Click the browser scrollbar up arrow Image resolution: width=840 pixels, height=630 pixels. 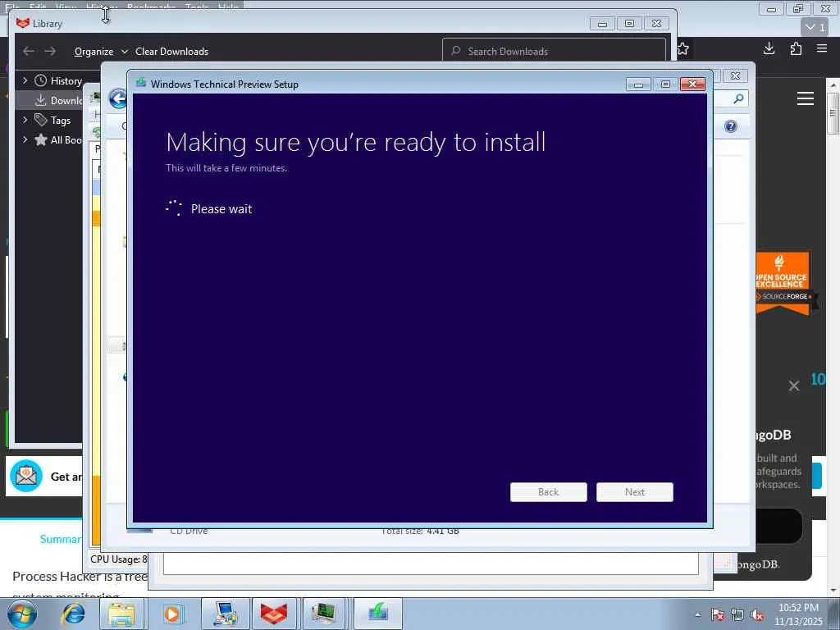pyautogui.click(x=833, y=84)
